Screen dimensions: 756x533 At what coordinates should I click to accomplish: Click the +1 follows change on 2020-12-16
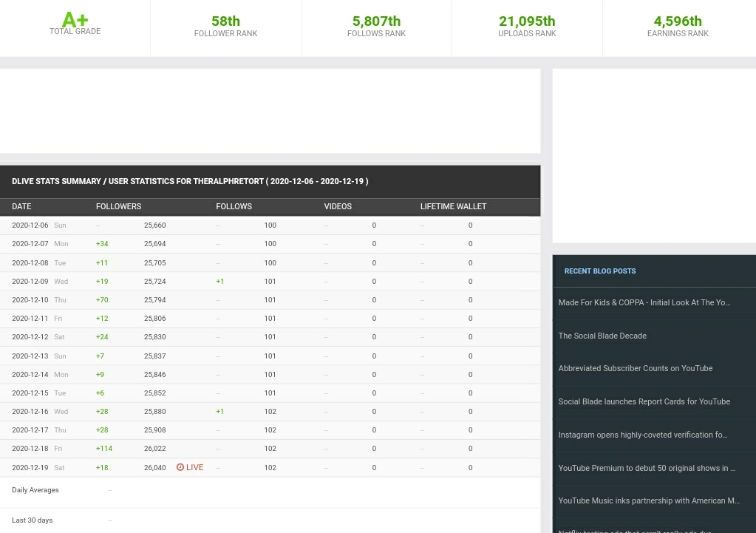220,412
